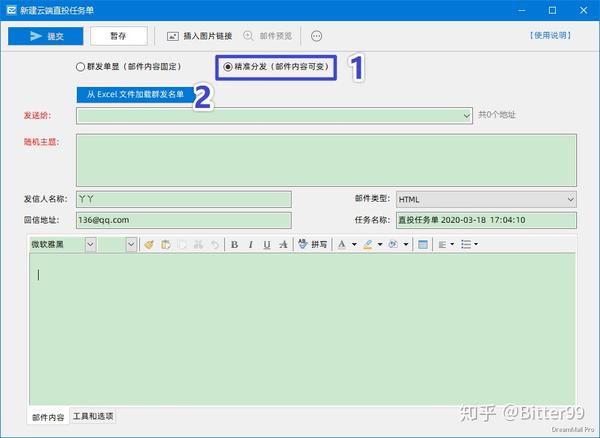Open the font color dropdown arrow
Screen dimensions: 600x438
(354, 244)
